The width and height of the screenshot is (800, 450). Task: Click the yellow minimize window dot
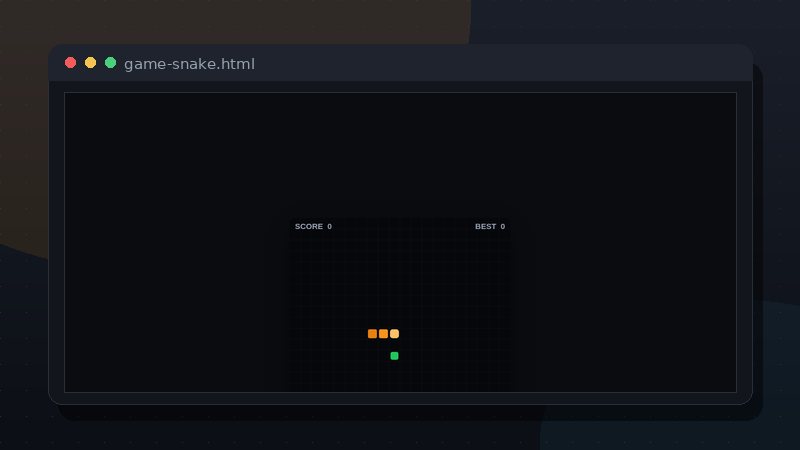tap(90, 63)
